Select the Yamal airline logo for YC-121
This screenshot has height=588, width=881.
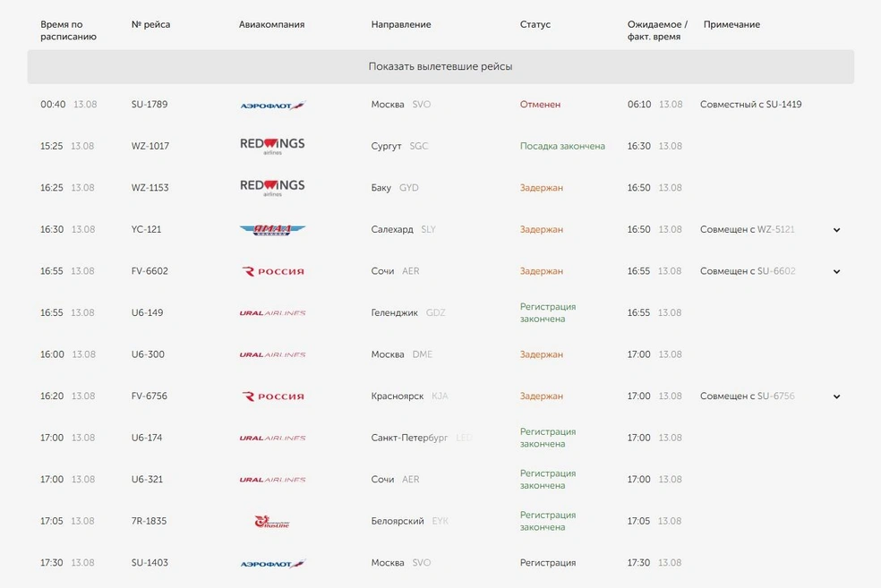point(272,229)
